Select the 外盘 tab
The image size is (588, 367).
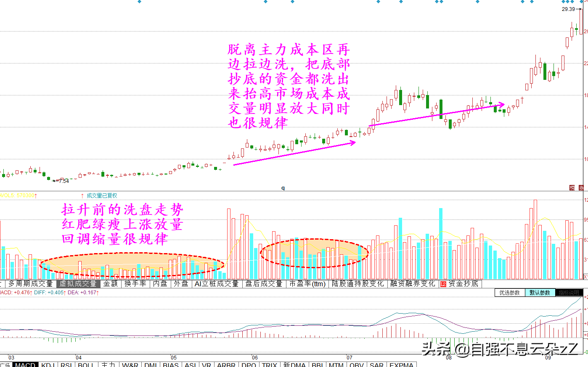(181, 284)
